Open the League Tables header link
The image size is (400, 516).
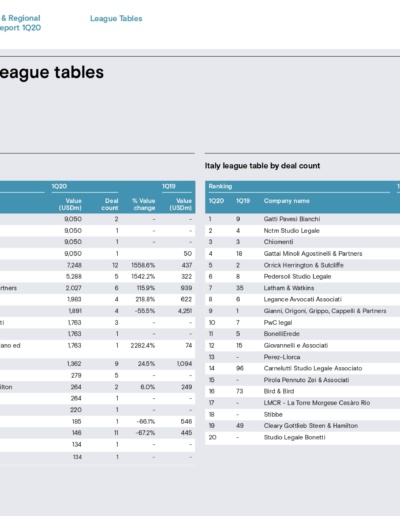[116, 19]
